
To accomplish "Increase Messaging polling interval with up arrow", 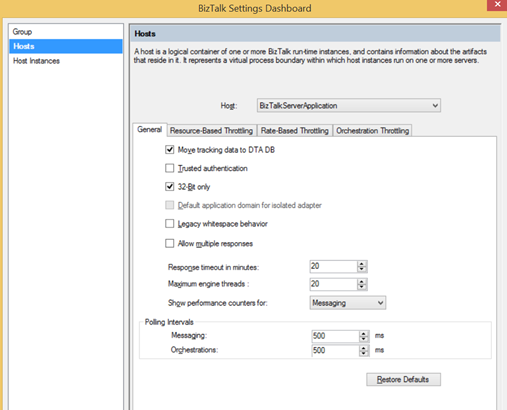I will click(364, 333).
